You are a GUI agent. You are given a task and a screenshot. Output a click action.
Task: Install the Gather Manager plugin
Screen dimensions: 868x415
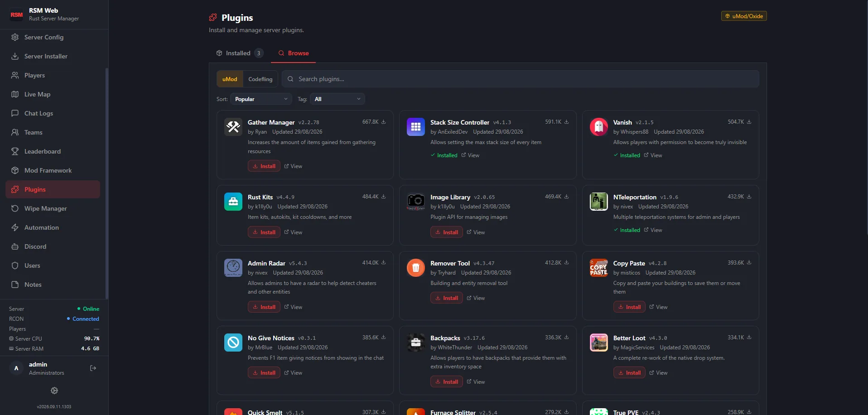[264, 166]
